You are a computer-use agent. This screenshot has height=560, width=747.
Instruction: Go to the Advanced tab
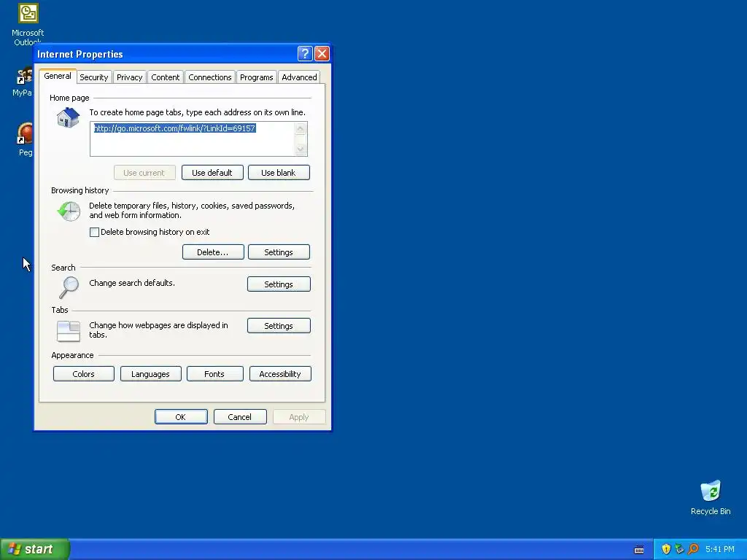click(x=299, y=77)
